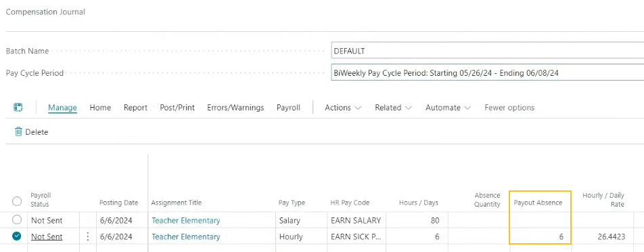Click Fewer options
This screenshot has height=252, width=644.
(x=509, y=108)
